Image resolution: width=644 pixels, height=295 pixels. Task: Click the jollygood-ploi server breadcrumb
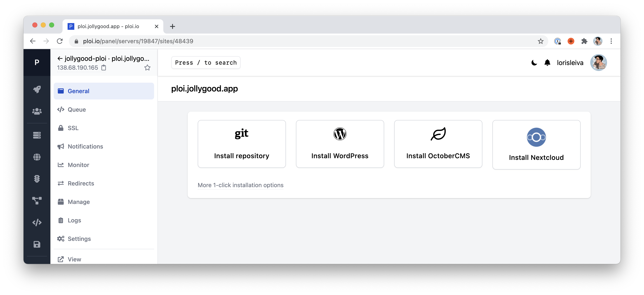[85, 59]
